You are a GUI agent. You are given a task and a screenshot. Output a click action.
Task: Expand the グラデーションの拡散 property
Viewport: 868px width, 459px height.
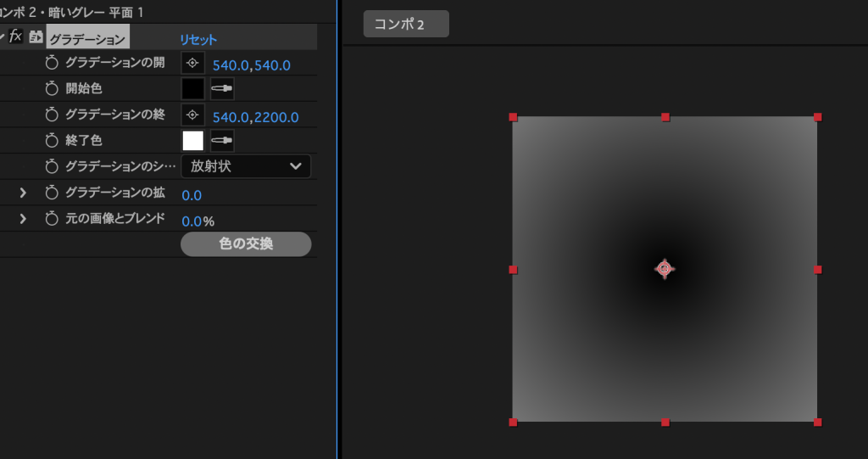click(23, 193)
